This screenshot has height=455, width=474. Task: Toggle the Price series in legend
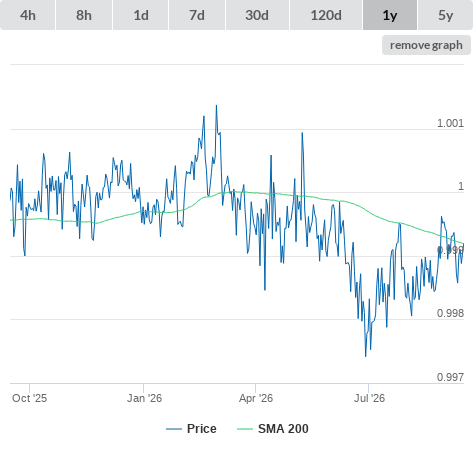tap(202, 429)
